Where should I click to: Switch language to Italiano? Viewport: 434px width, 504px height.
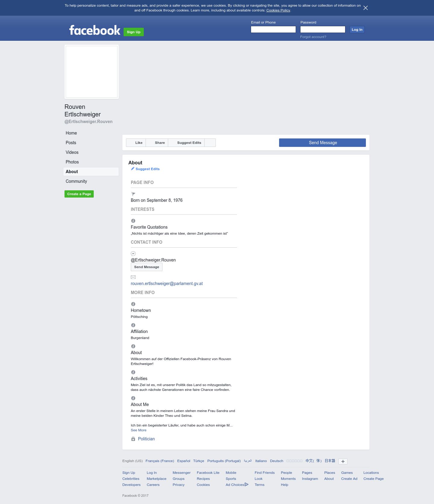[261, 461]
